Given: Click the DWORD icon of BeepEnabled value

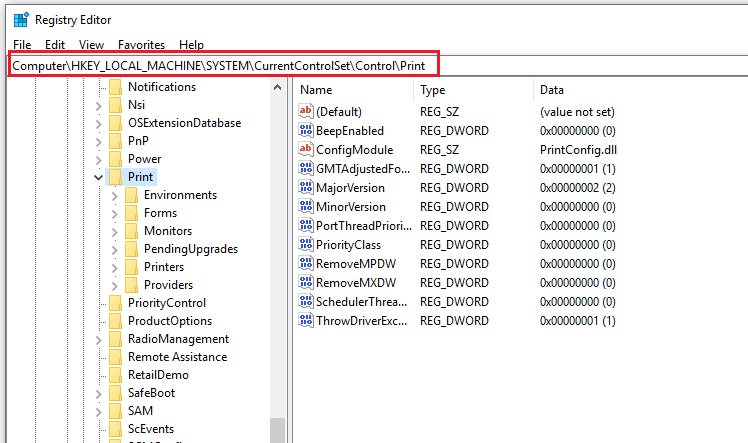Looking at the screenshot, I should (x=306, y=130).
